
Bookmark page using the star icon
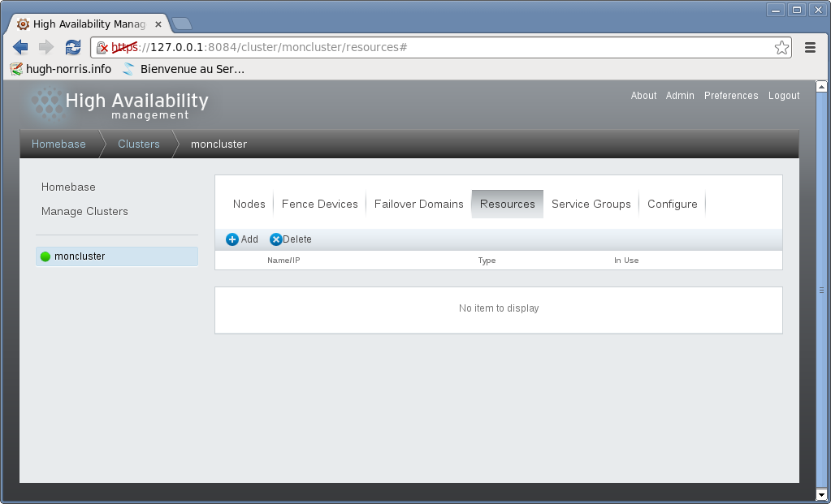(x=781, y=47)
